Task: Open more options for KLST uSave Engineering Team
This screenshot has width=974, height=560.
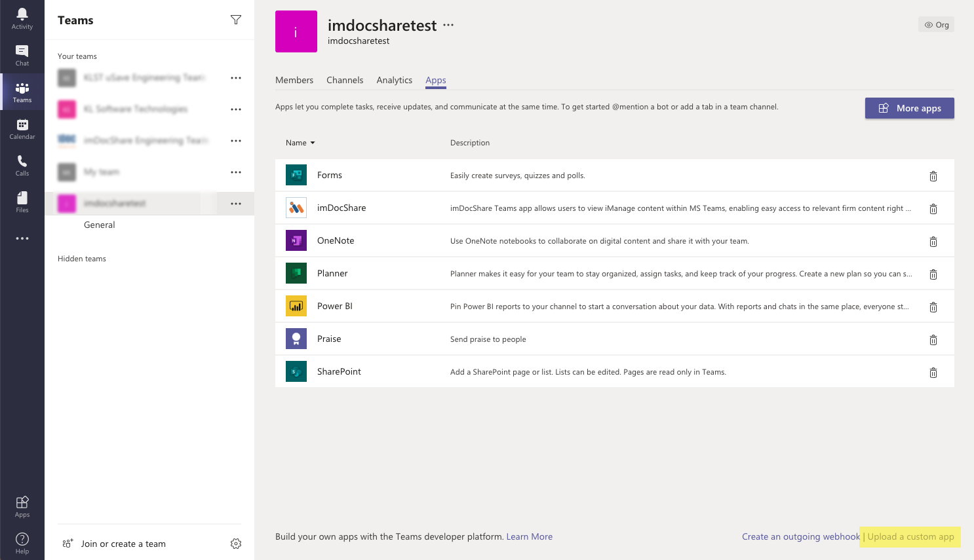Action: (x=236, y=78)
